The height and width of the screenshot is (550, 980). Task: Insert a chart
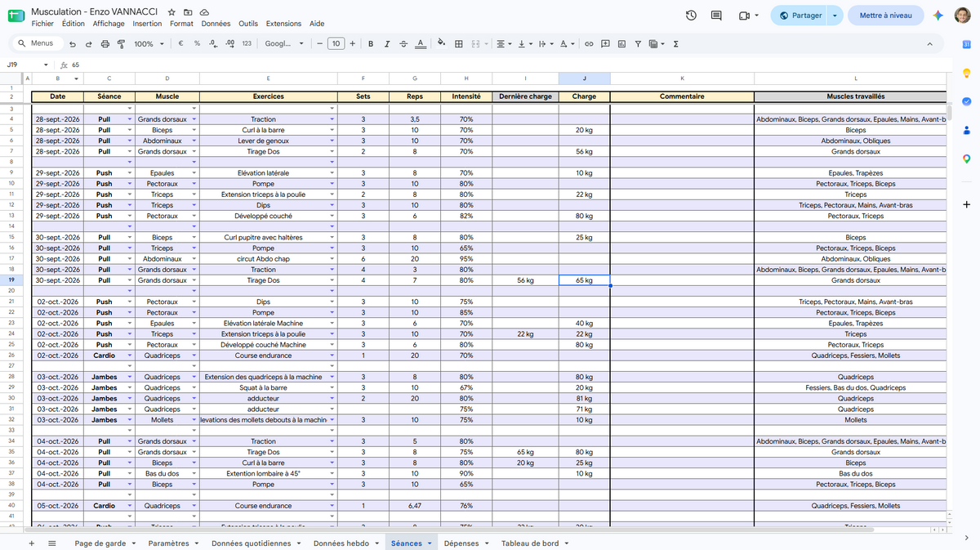pyautogui.click(x=621, y=44)
